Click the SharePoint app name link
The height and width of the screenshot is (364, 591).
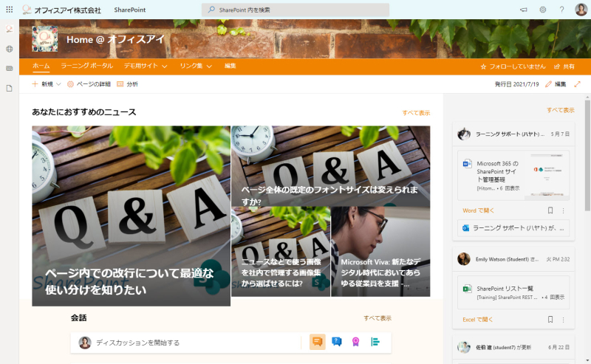click(130, 10)
